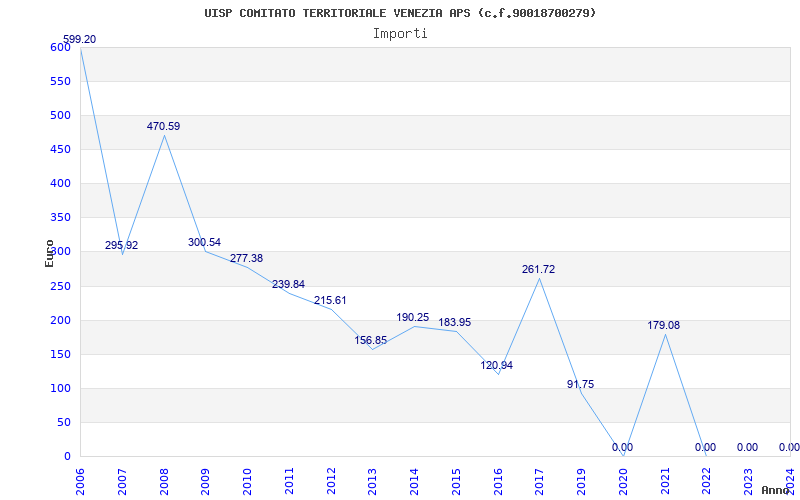Click the 0.00 label above year 2023
This screenshot has height=500, width=800.
(747, 447)
